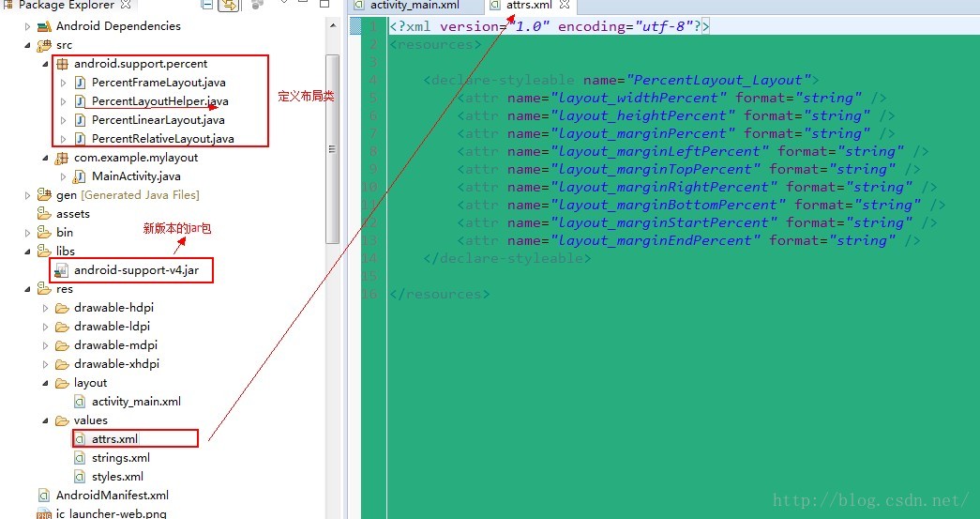The height and width of the screenshot is (519, 980).
Task: Expand PercentLinearLayout.java node
Action: pos(63,120)
